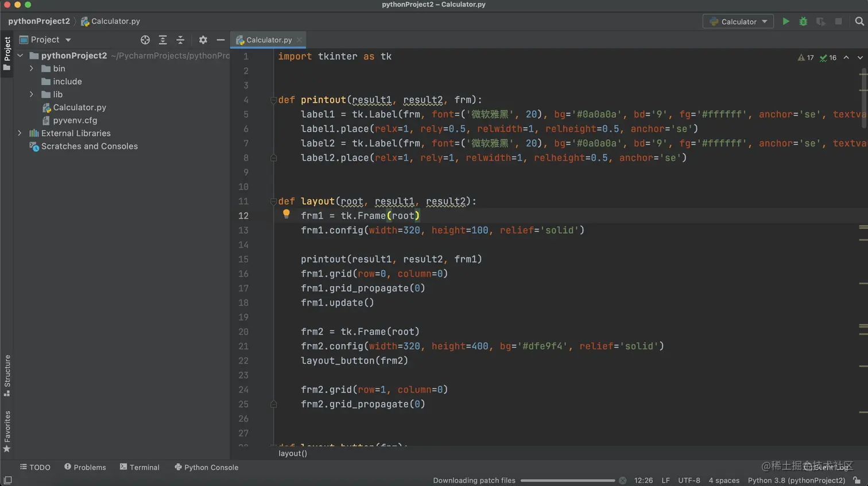
Task: Open pyvenv.cfg in project tree
Action: [x=75, y=120]
